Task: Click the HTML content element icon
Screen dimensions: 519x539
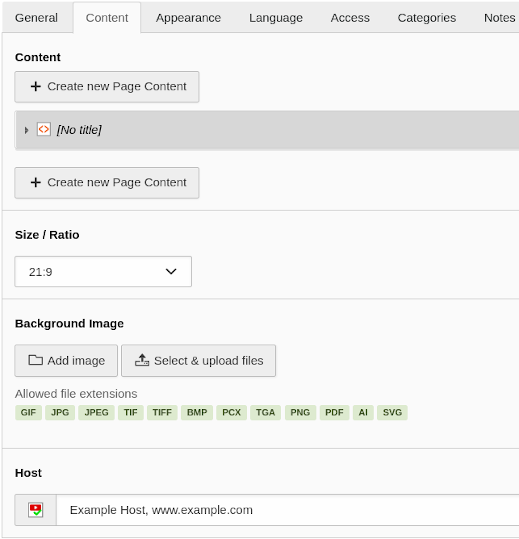Action: tap(44, 130)
